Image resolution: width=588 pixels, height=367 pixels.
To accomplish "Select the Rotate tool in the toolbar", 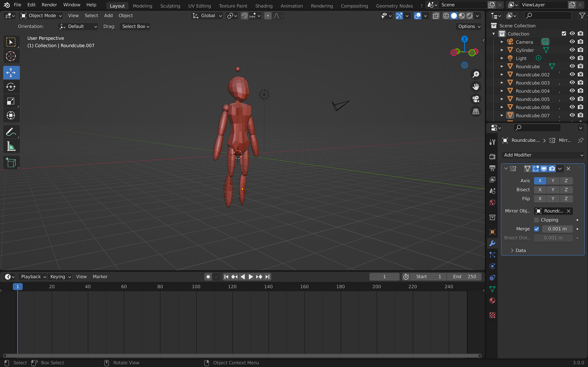I will point(11,87).
